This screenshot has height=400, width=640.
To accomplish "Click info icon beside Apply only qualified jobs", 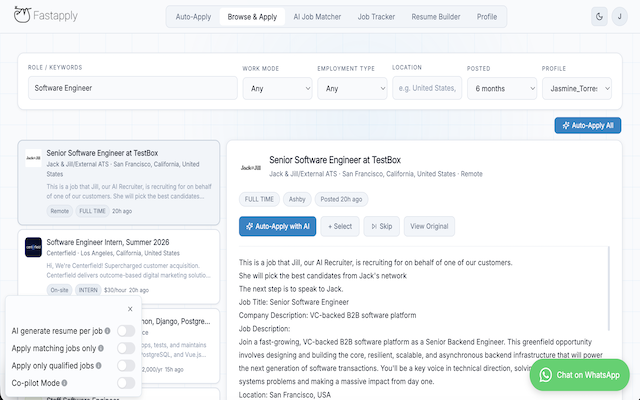I will pos(98,366).
